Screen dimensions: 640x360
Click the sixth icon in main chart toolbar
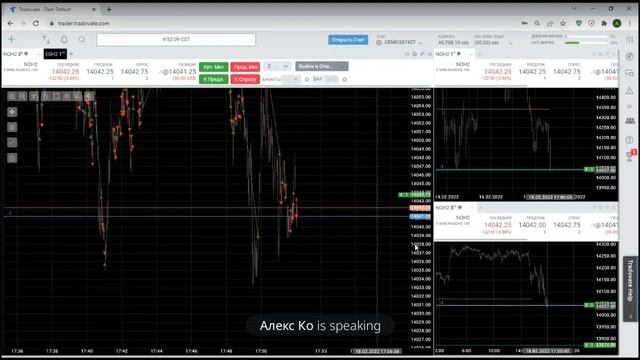(67, 96)
